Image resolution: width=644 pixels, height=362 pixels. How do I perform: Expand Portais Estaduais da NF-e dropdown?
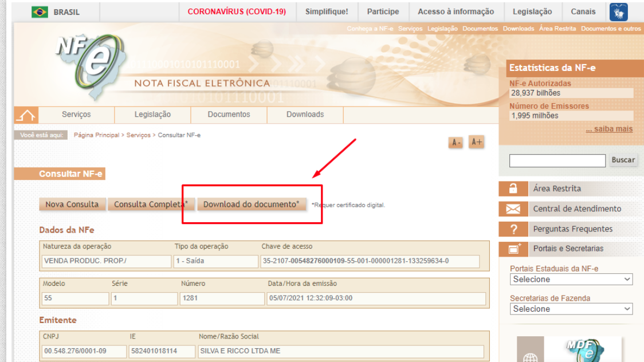coord(571,280)
